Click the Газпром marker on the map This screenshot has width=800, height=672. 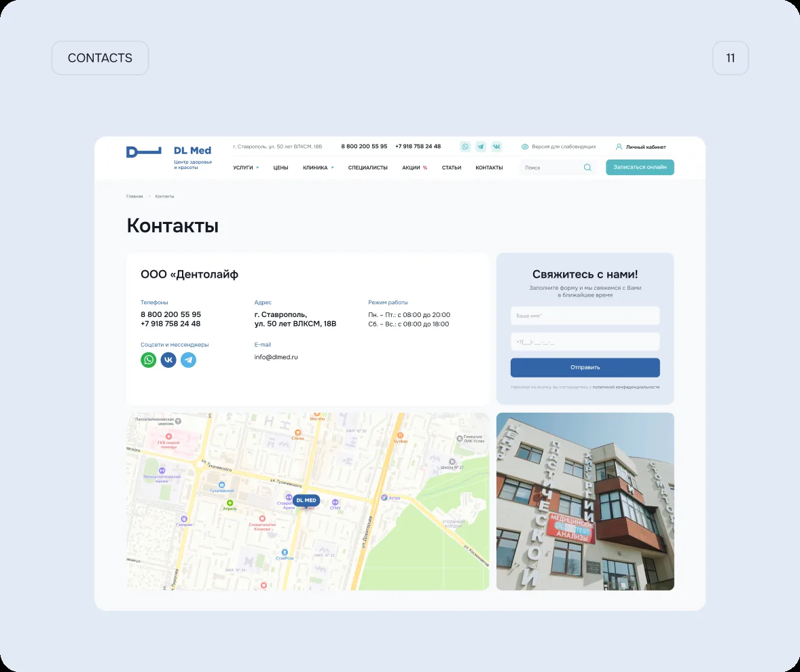184,519
